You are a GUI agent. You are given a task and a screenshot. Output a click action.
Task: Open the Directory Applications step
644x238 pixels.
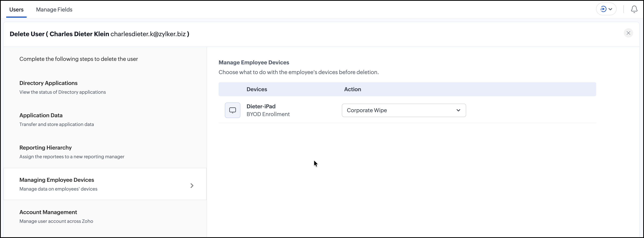pyautogui.click(x=105, y=87)
